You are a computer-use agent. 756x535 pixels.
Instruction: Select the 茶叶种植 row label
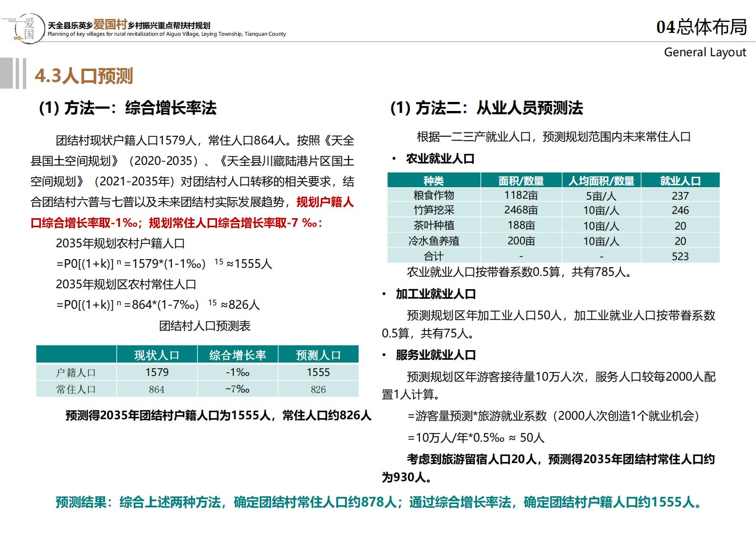point(434,225)
